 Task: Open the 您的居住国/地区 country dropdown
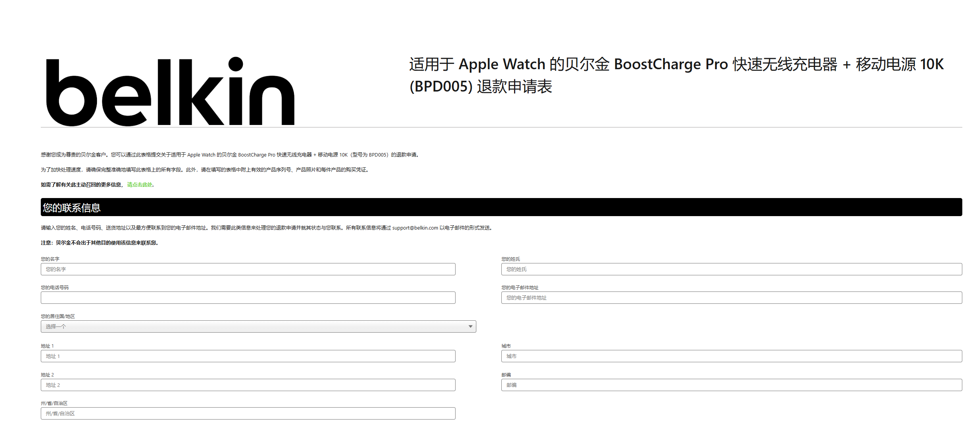(258, 326)
